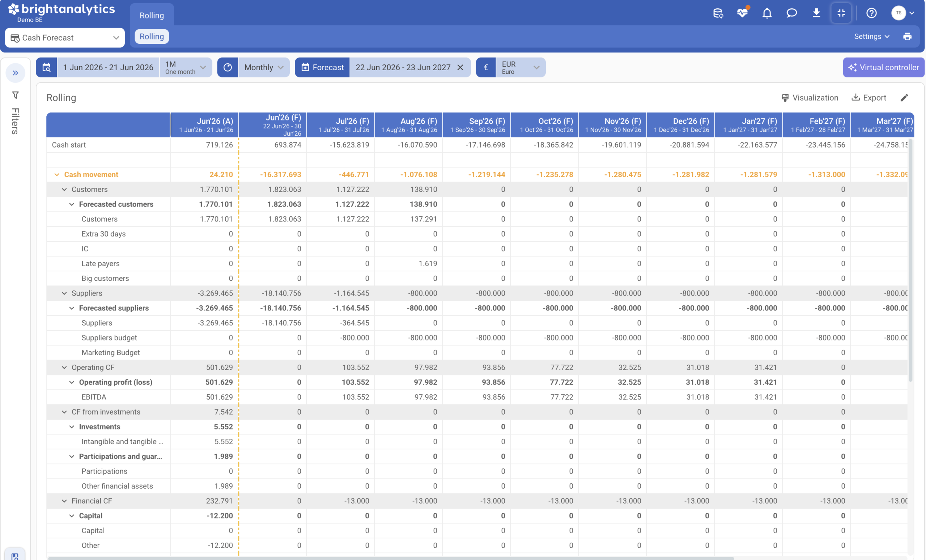This screenshot has height=560, width=926.
Task: Collapse the Cash movement row
Action: coord(57,174)
